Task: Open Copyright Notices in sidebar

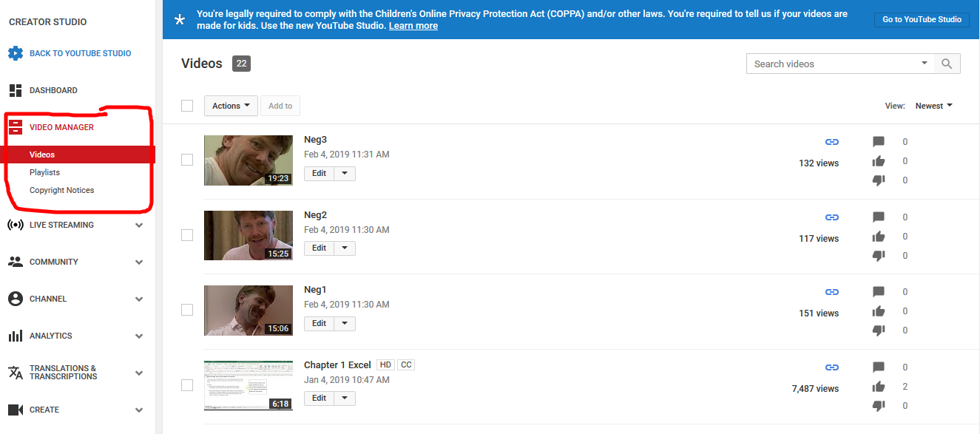Action: click(x=61, y=190)
